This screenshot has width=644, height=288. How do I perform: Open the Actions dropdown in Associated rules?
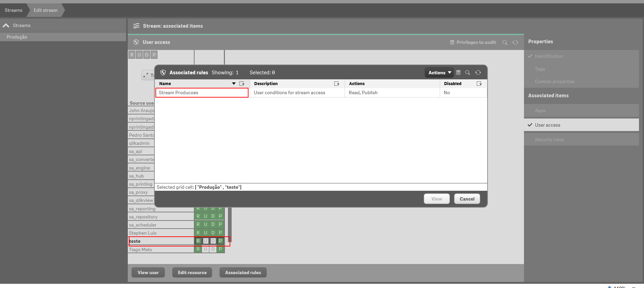point(439,73)
